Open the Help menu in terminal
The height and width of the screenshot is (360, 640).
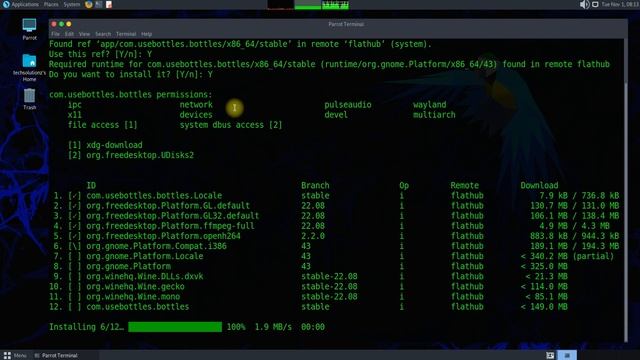tap(147, 34)
